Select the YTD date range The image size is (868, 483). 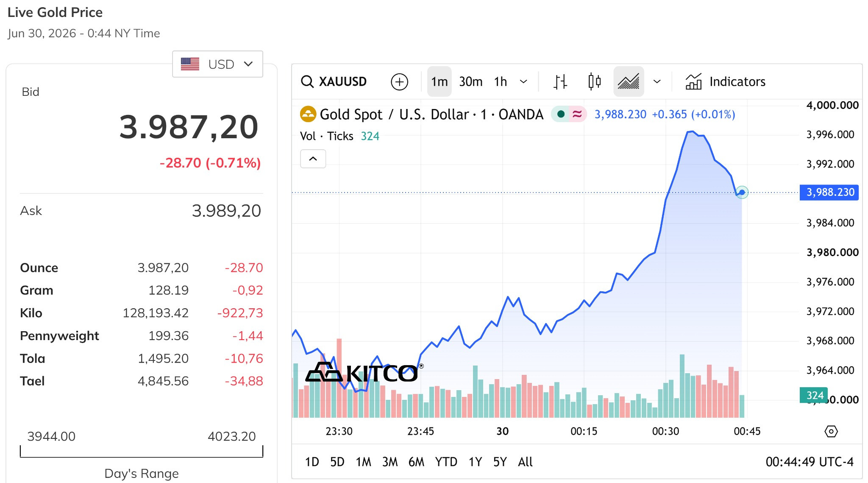[x=446, y=462]
